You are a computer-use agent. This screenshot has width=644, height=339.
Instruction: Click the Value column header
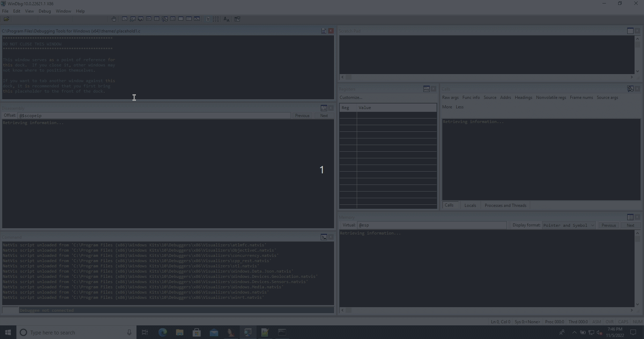[x=397, y=108]
